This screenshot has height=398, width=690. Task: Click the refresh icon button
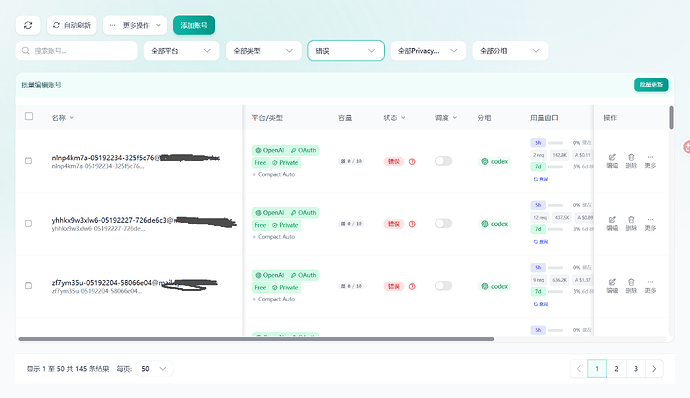click(x=28, y=25)
